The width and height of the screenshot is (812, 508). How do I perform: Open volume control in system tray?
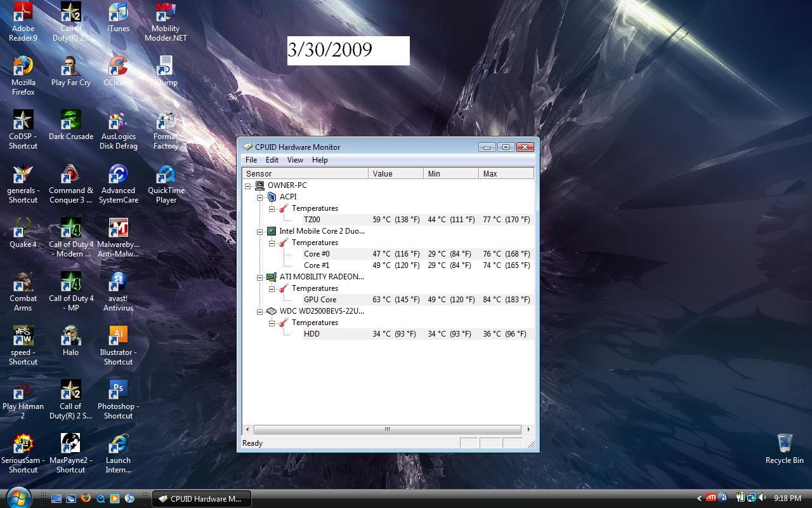762,498
